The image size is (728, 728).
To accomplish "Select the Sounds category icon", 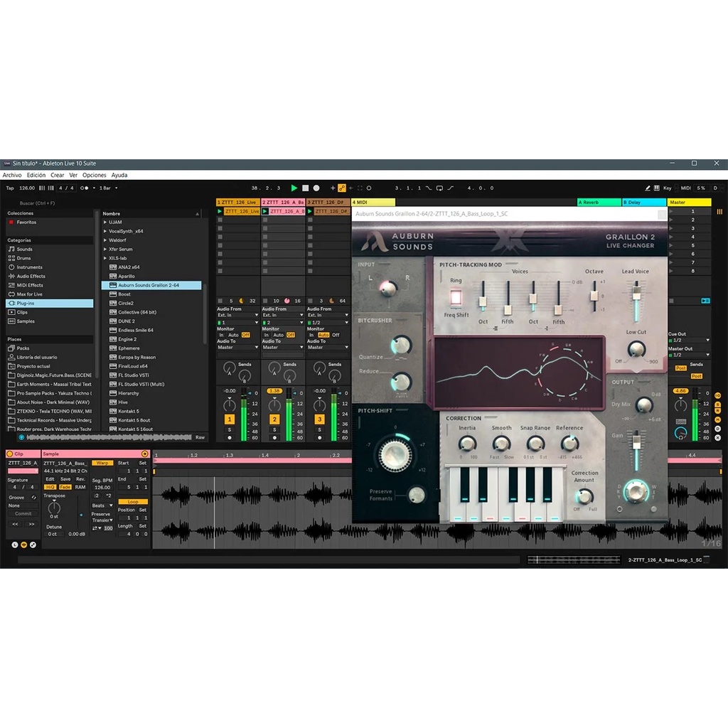I will coord(11,250).
